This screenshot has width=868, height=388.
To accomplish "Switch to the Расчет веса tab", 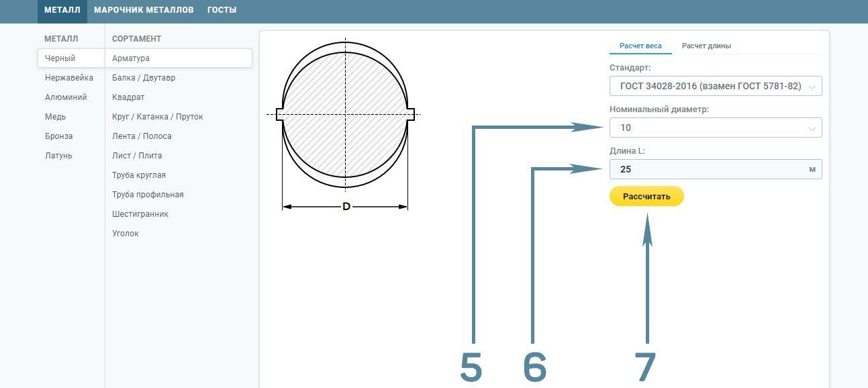I will (x=640, y=46).
